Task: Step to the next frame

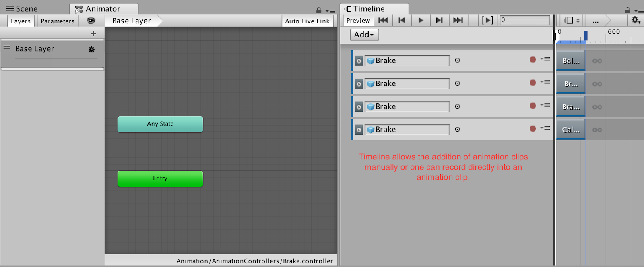Action: click(439, 20)
